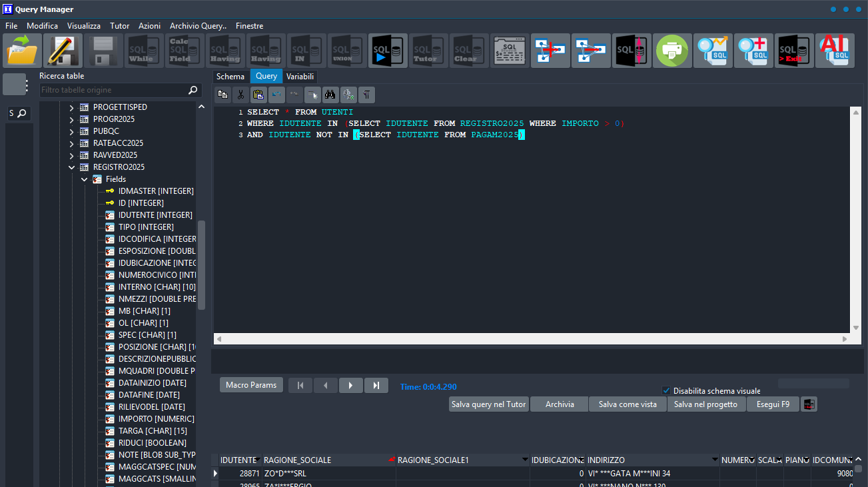Open the Finestre menu

pyautogui.click(x=250, y=26)
